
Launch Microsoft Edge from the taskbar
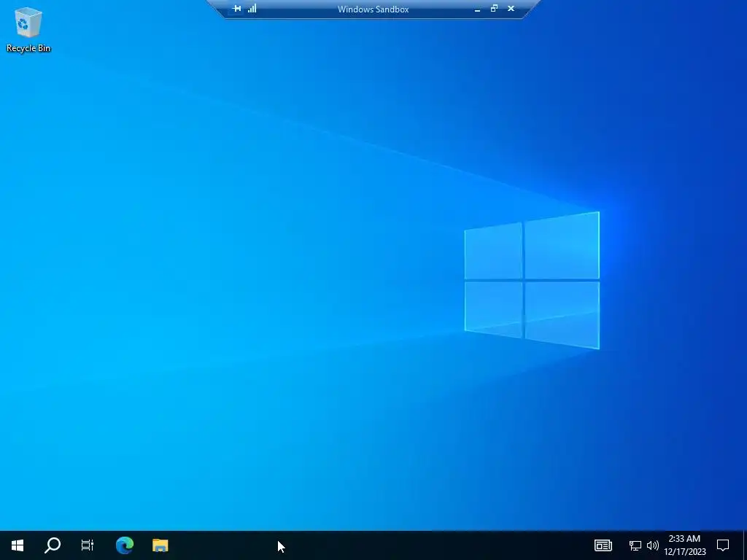point(125,545)
